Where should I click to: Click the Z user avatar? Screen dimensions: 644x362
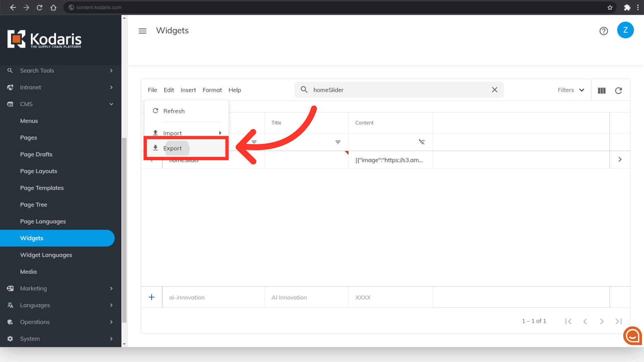click(x=625, y=30)
